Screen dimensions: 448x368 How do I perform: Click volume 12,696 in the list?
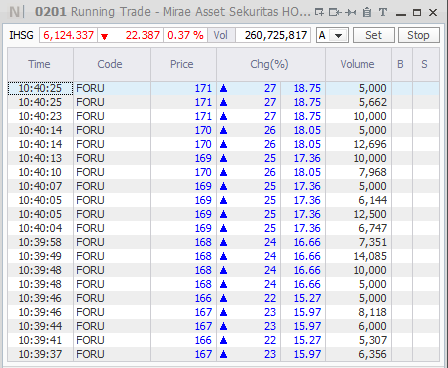tap(370, 144)
